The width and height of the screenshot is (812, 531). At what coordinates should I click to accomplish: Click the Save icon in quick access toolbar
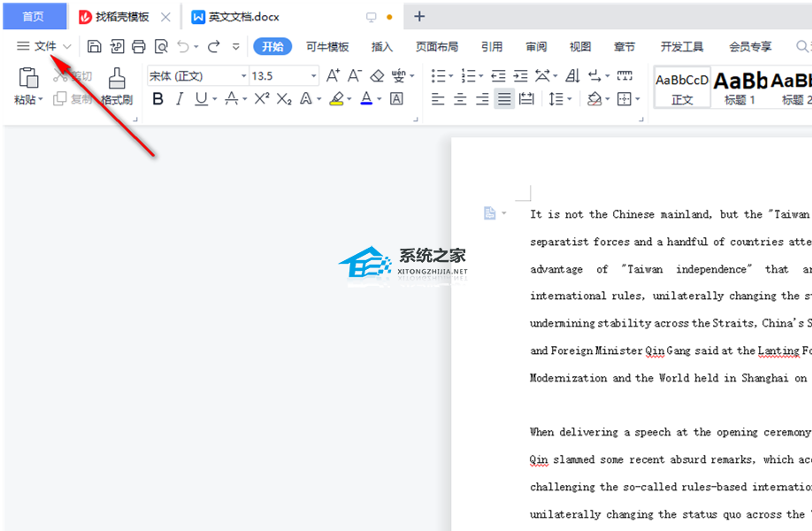(95, 46)
